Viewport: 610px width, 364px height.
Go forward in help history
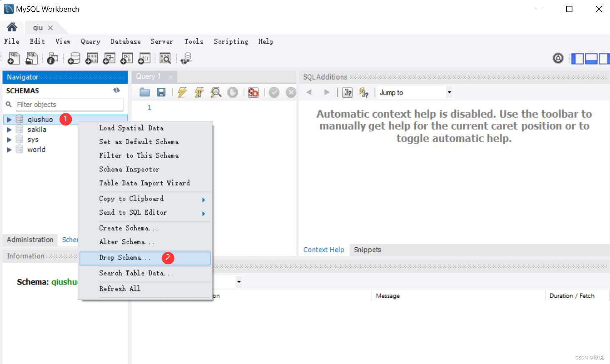pos(327,92)
